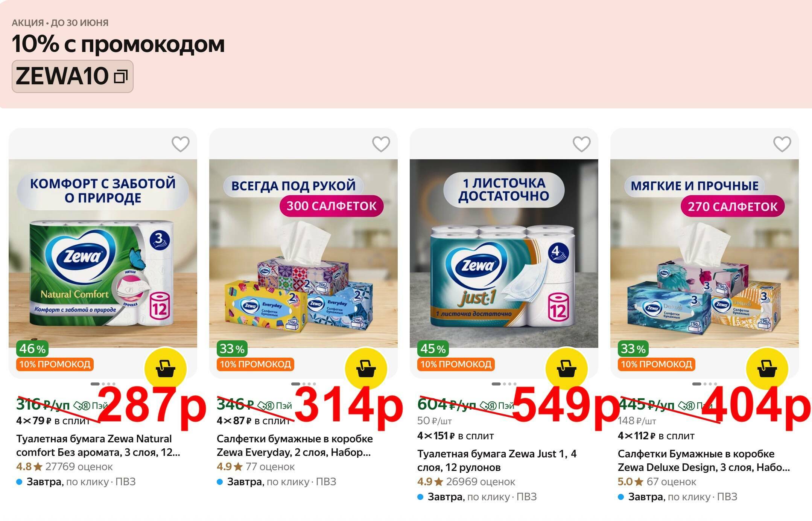This screenshot has height=521, width=812.
Task: Open Туалетная бумага Zewa Just 1 title
Action: tap(497, 460)
